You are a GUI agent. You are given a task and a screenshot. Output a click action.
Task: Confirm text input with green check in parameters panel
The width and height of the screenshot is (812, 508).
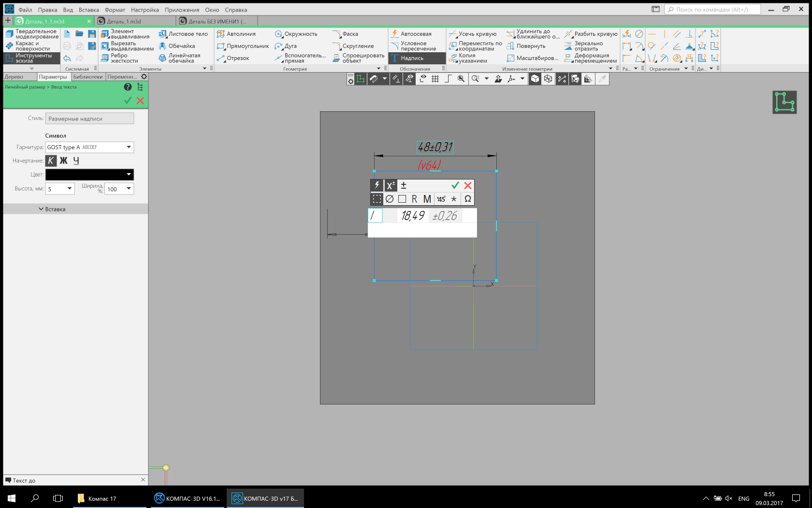point(128,101)
